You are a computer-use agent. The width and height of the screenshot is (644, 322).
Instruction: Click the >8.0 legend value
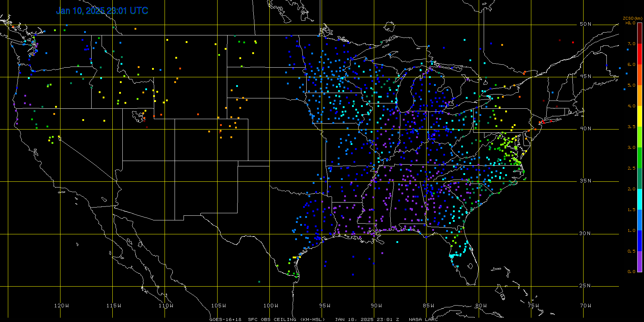(630, 23)
